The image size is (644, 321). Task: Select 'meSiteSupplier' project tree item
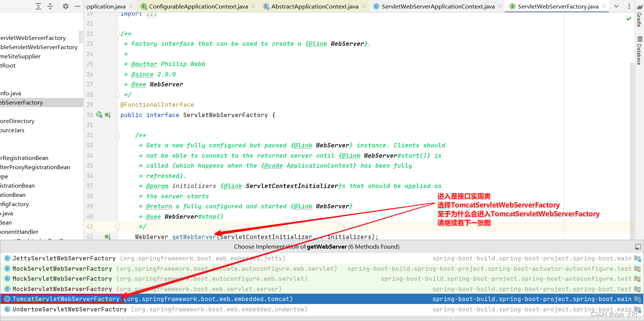[20, 56]
